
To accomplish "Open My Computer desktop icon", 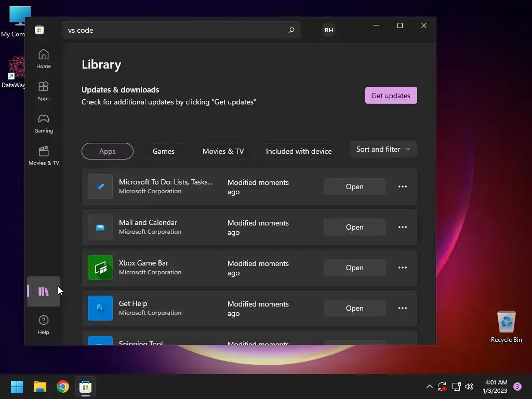I will pyautogui.click(x=15, y=22).
